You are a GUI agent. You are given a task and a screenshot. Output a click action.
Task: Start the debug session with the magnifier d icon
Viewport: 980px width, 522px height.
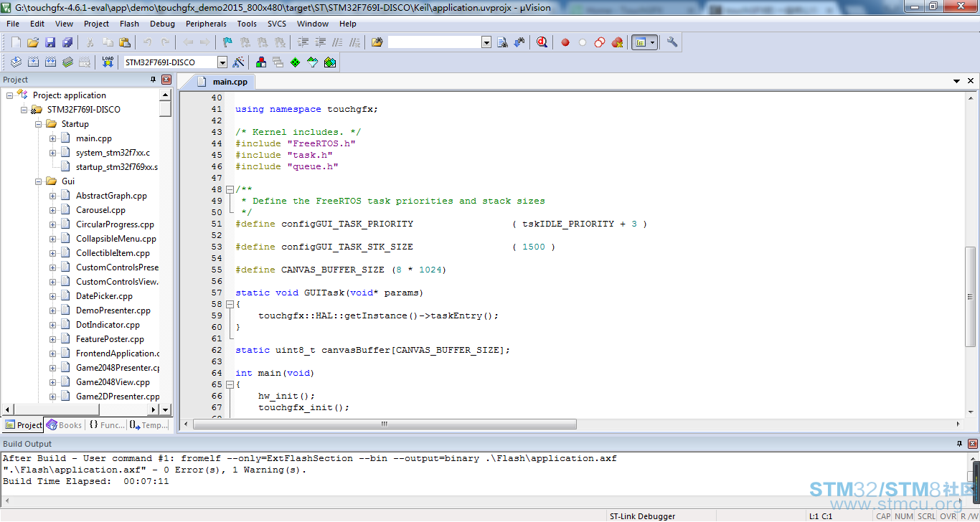pos(542,42)
